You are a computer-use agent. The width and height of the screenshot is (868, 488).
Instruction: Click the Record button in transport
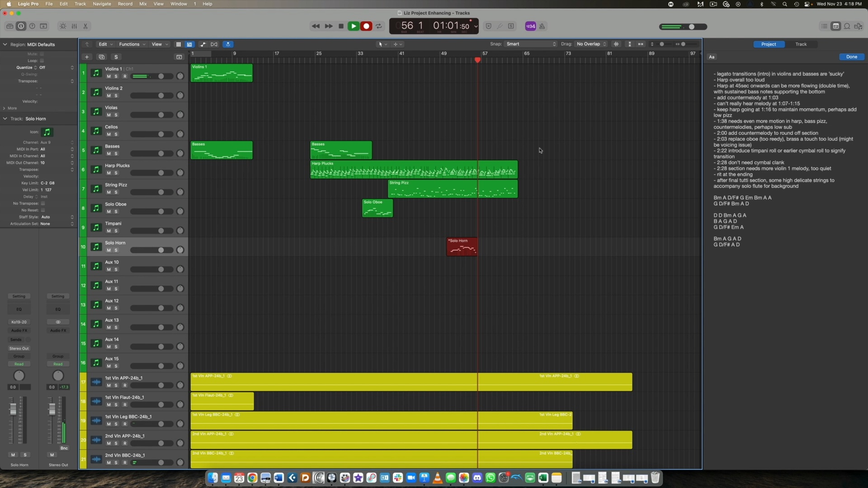coord(366,26)
